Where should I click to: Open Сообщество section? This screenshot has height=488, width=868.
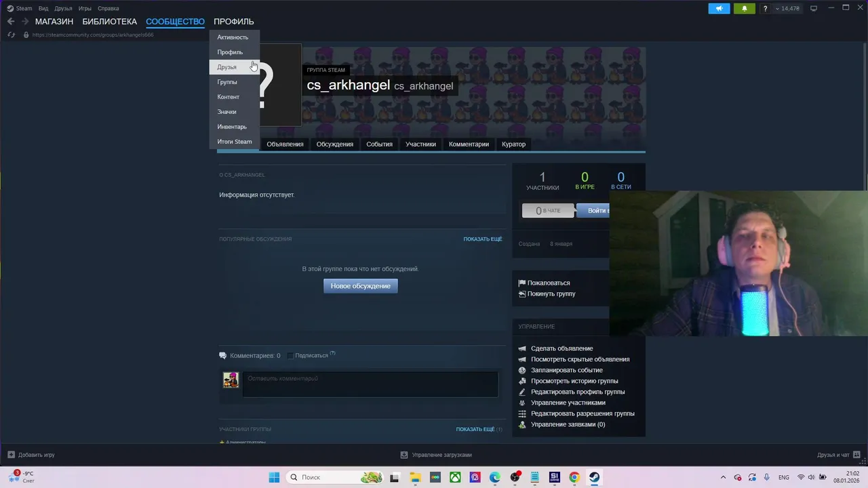175,22
